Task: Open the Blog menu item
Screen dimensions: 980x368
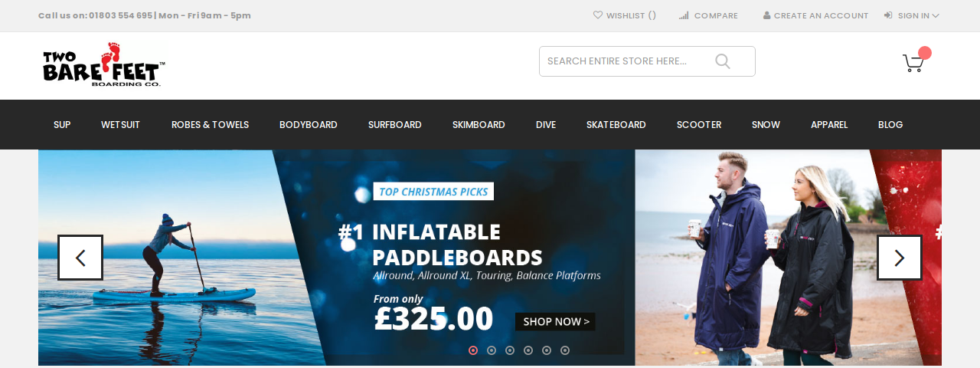Action: 890,124
